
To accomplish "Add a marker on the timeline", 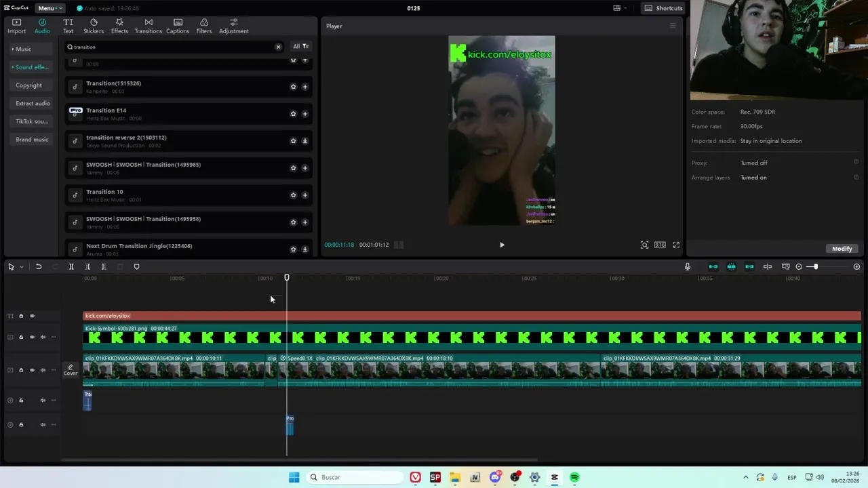I will 136,267.
